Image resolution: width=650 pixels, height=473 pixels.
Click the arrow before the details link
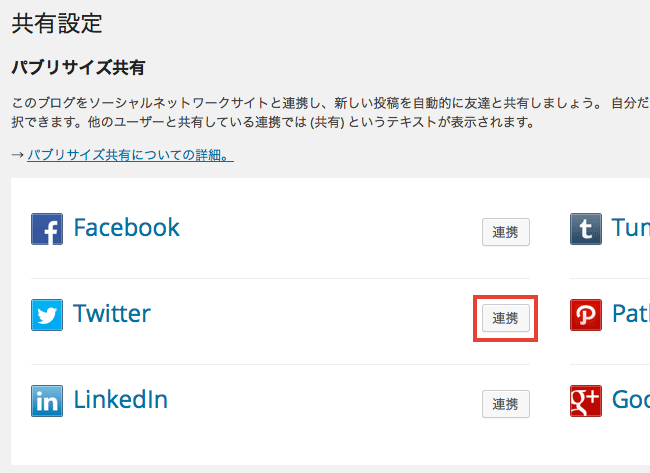coord(18,155)
